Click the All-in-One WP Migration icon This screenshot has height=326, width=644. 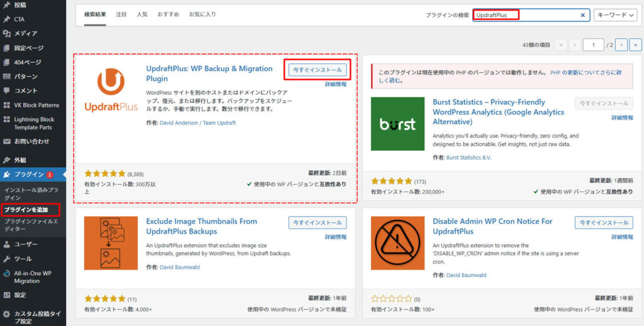[x=6, y=273]
